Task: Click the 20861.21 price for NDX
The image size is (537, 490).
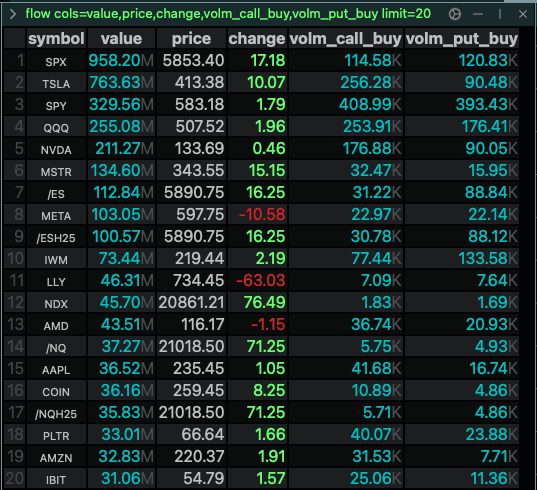Action: coord(191,302)
